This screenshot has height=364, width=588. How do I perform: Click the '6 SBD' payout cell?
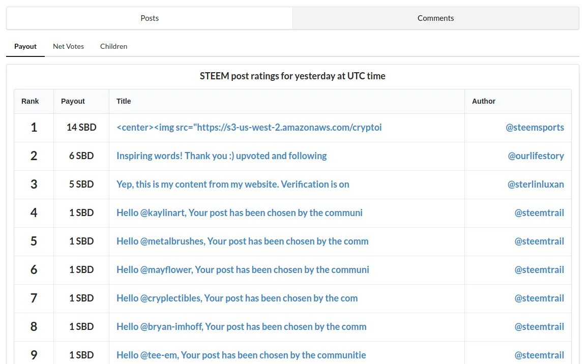tap(81, 156)
